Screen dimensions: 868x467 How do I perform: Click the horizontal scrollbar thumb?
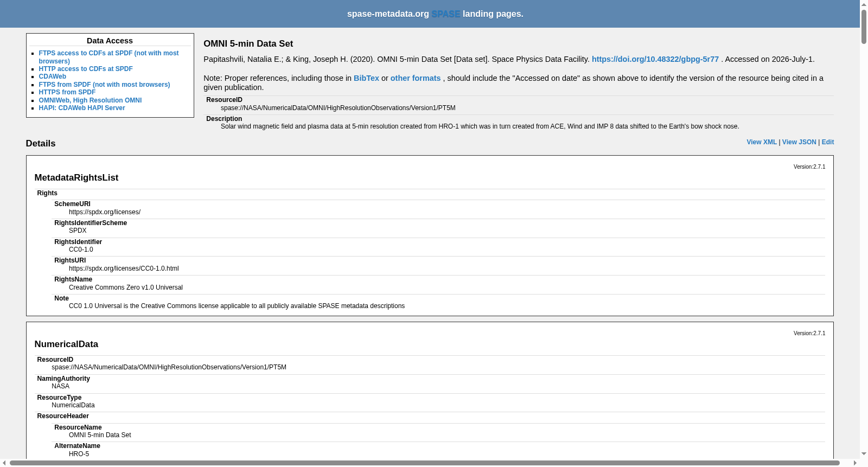pyautogui.click(x=425, y=463)
